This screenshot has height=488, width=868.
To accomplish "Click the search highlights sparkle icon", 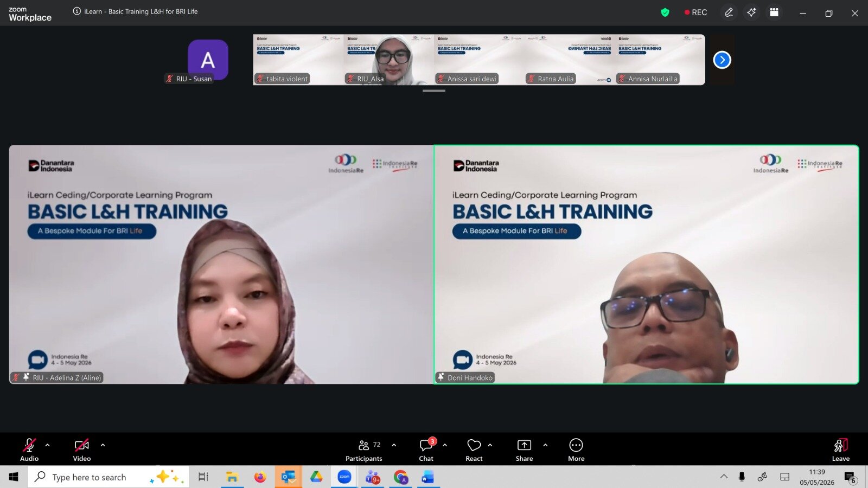I will 167,477.
